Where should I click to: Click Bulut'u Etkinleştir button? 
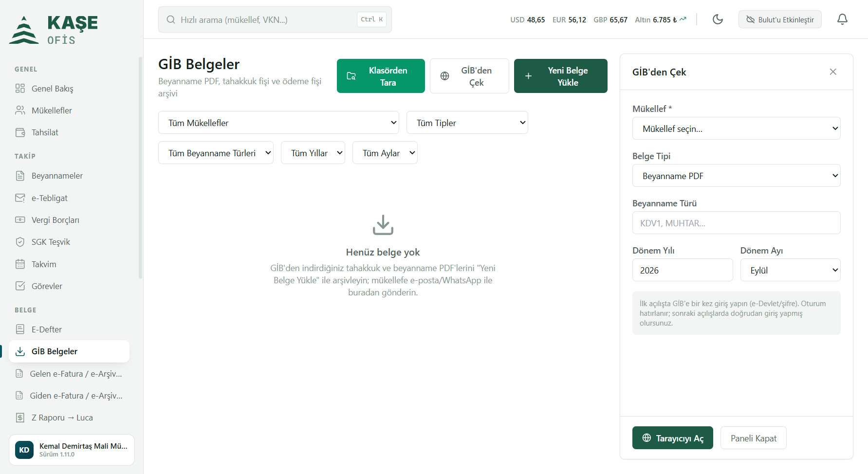[780, 19]
